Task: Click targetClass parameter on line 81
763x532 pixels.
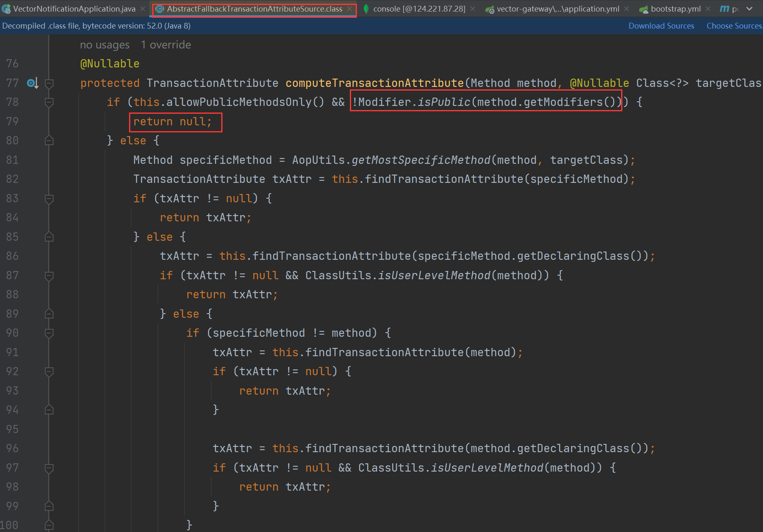Action: tap(586, 160)
